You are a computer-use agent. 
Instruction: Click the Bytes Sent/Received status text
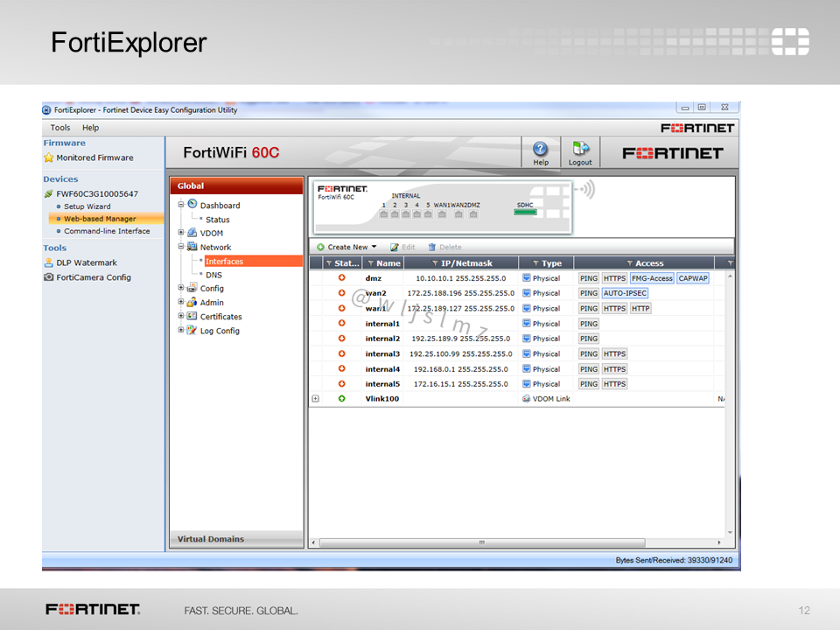[x=674, y=560]
